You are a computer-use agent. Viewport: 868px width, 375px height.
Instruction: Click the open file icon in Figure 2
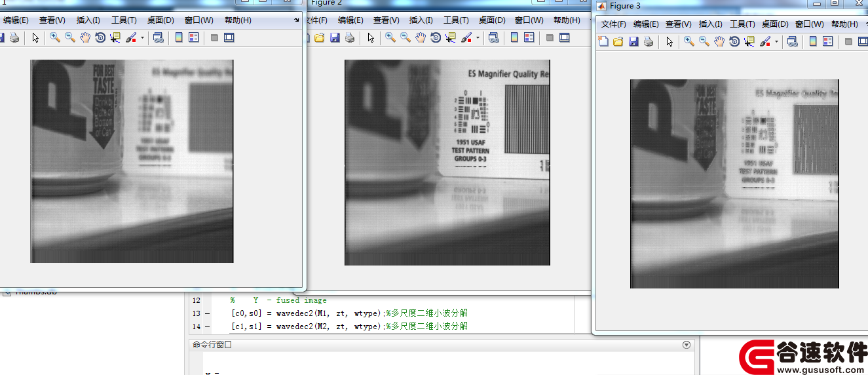[x=320, y=38]
